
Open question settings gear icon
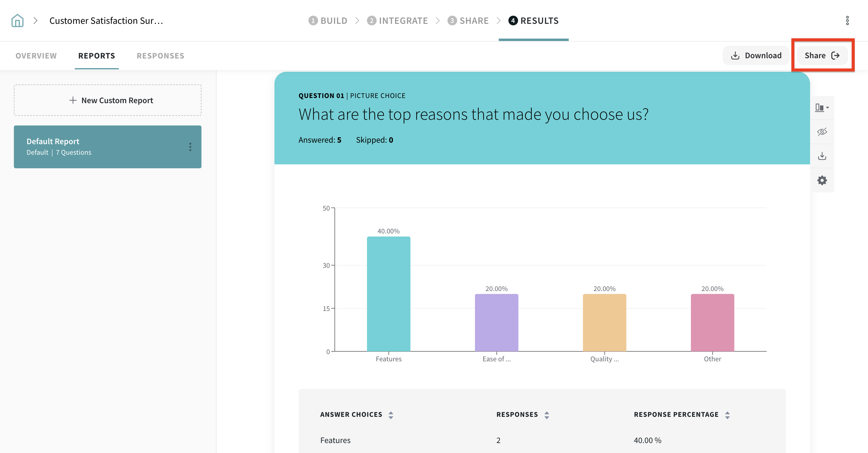click(x=822, y=180)
